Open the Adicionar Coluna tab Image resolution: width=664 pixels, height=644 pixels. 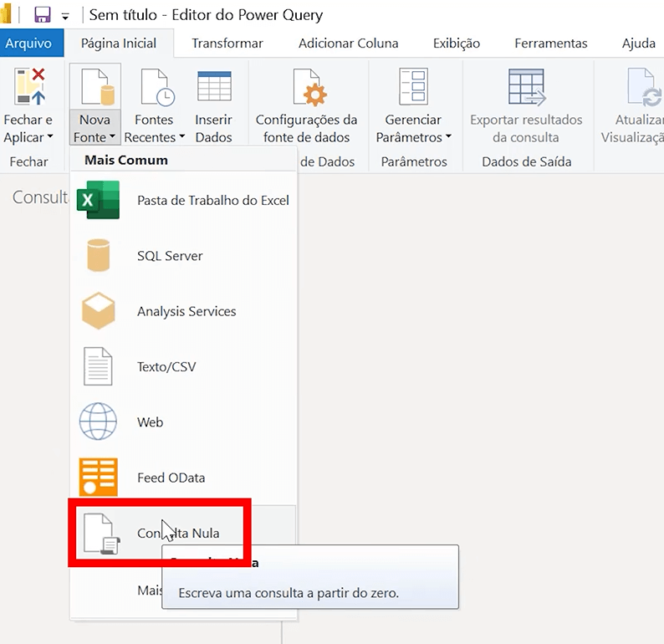348,43
